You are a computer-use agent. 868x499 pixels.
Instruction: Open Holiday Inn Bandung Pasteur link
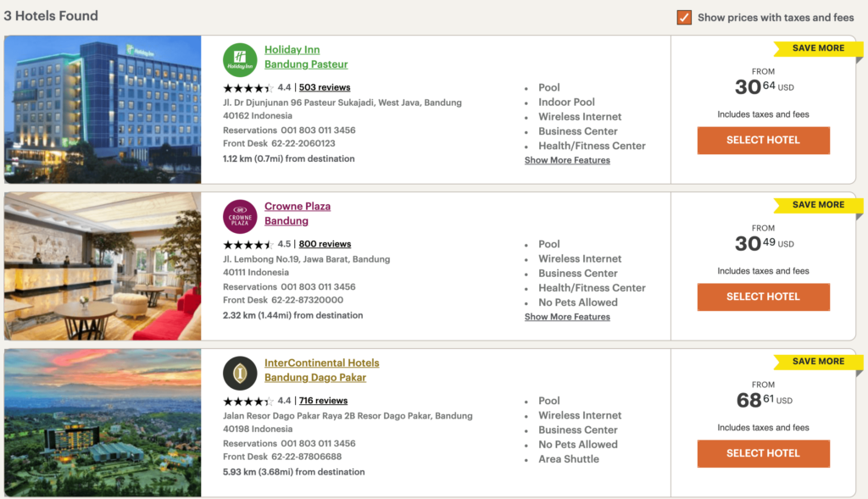(x=306, y=57)
